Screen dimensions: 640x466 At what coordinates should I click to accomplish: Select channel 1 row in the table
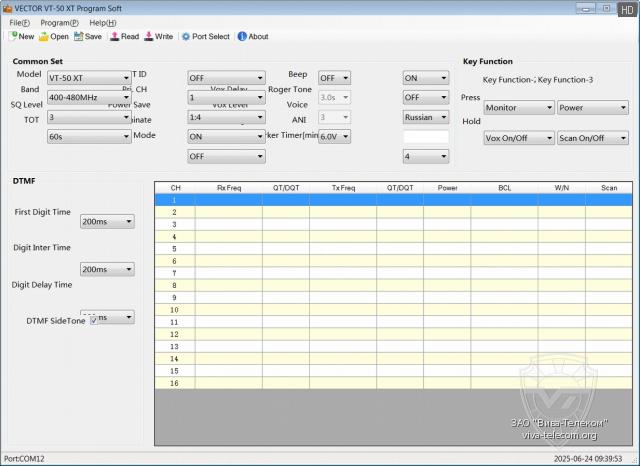click(175, 200)
